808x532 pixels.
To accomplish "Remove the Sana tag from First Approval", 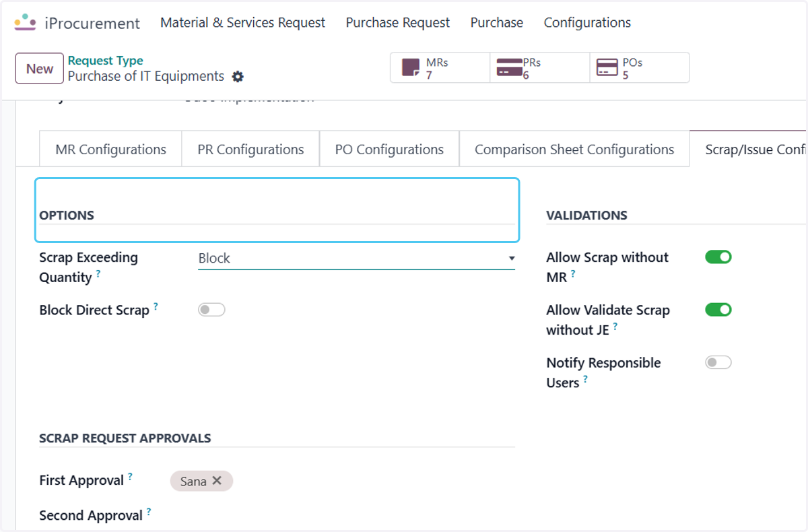I will pos(217,480).
